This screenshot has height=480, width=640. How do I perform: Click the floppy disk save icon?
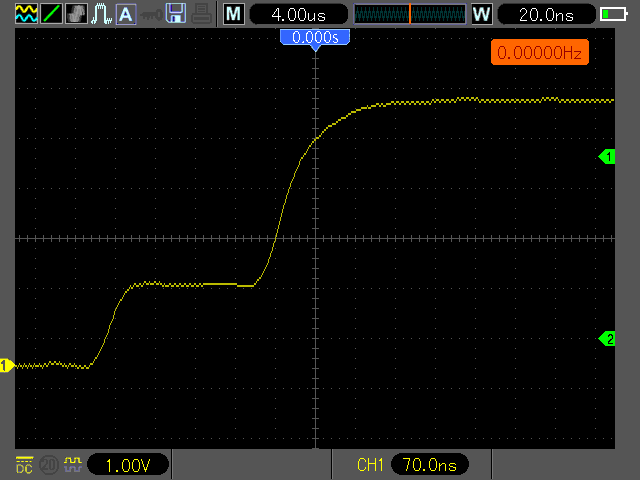176,14
